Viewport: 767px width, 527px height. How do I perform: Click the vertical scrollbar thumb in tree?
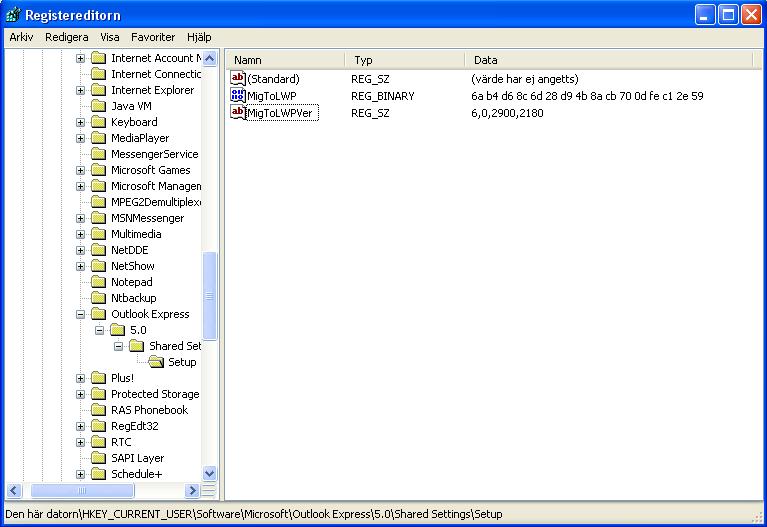point(209,296)
